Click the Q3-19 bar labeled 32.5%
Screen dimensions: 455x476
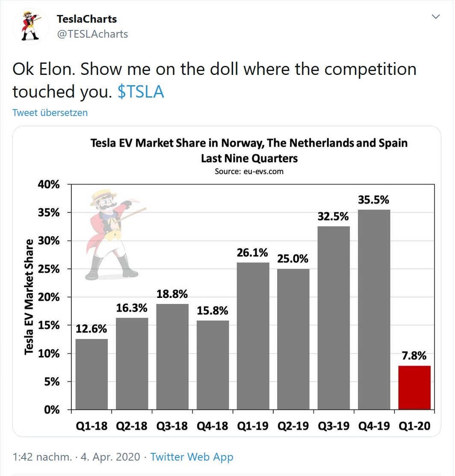[334, 318]
